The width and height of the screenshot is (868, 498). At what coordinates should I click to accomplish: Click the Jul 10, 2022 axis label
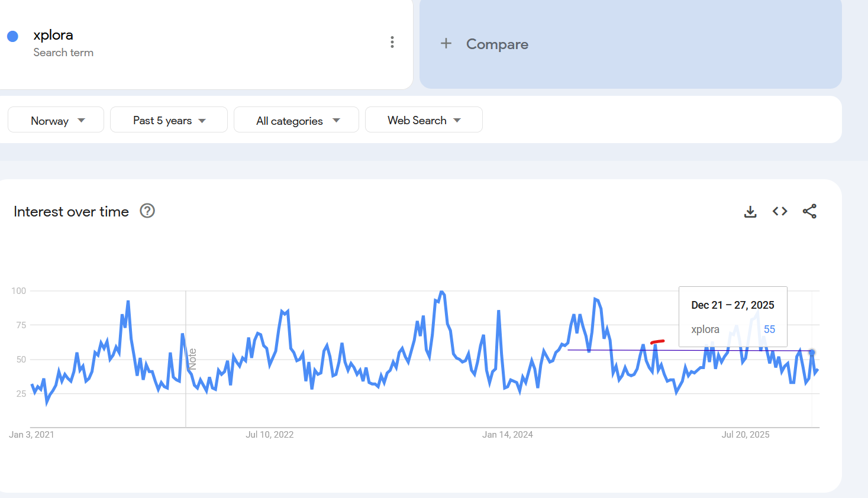[270, 435]
